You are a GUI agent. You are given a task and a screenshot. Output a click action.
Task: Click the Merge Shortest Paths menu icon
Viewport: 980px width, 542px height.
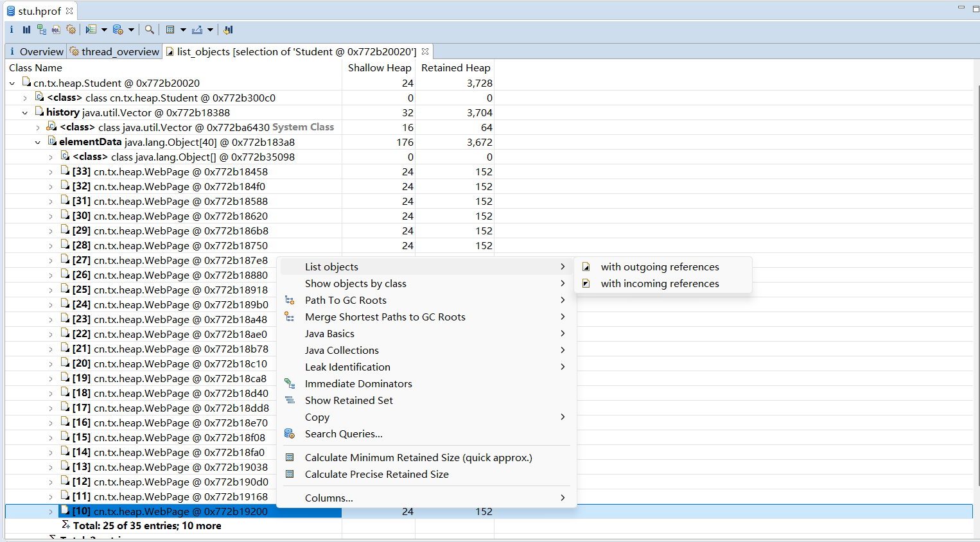coord(290,317)
